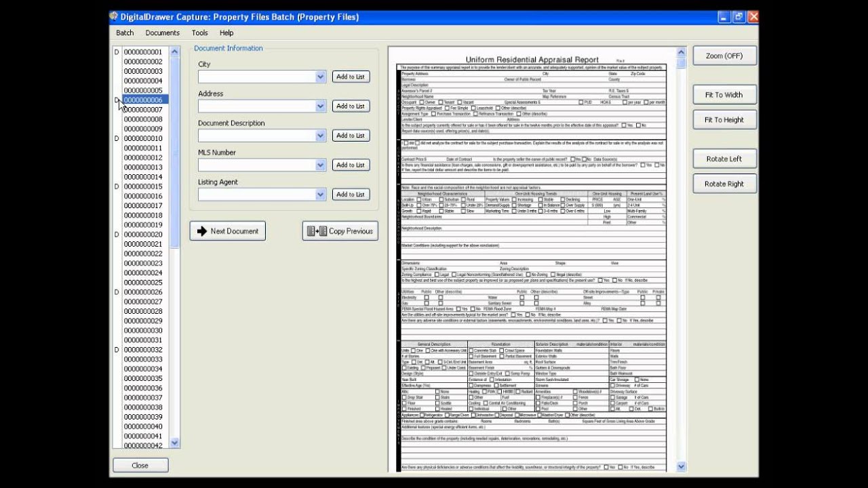Select page 0000000035 in the list
This screenshot has width=868, height=488.
pyautogui.click(x=143, y=378)
